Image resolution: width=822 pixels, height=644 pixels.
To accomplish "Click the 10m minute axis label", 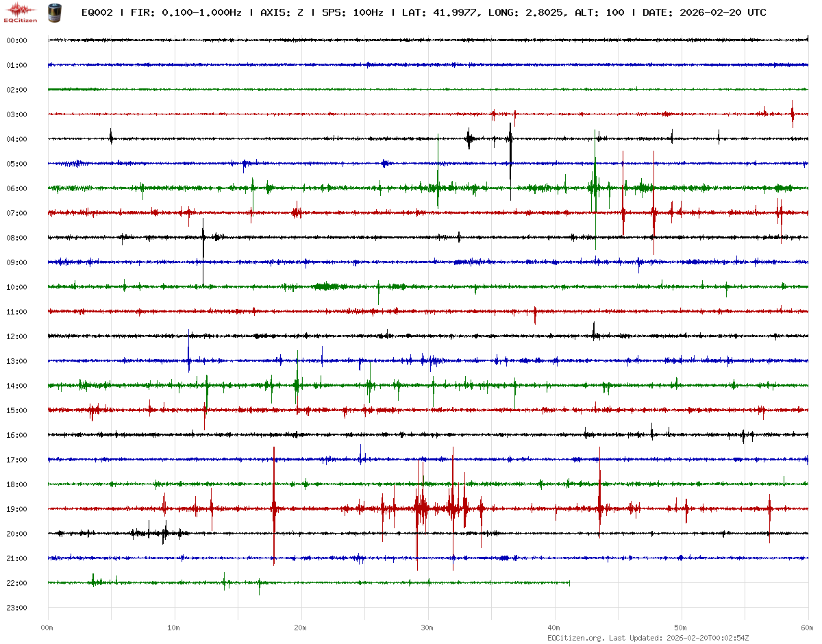I will [174, 628].
